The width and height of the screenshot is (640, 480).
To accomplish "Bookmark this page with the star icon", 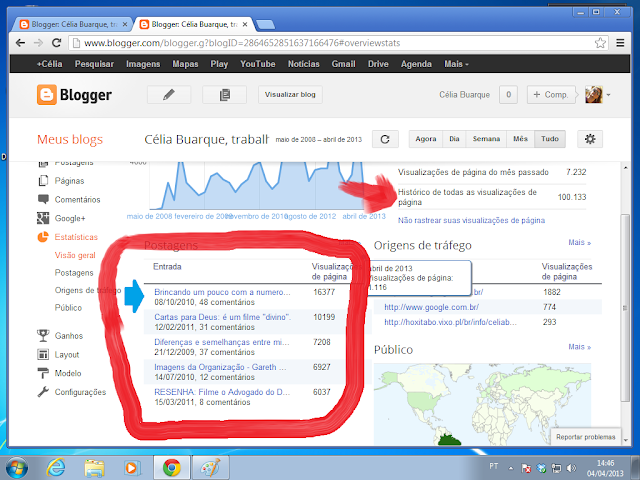I will coord(600,43).
